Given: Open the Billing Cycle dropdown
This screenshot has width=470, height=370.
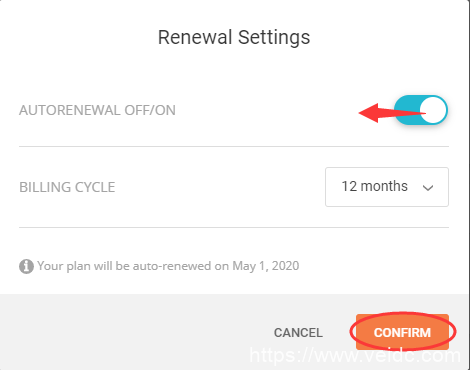Looking at the screenshot, I should (387, 187).
